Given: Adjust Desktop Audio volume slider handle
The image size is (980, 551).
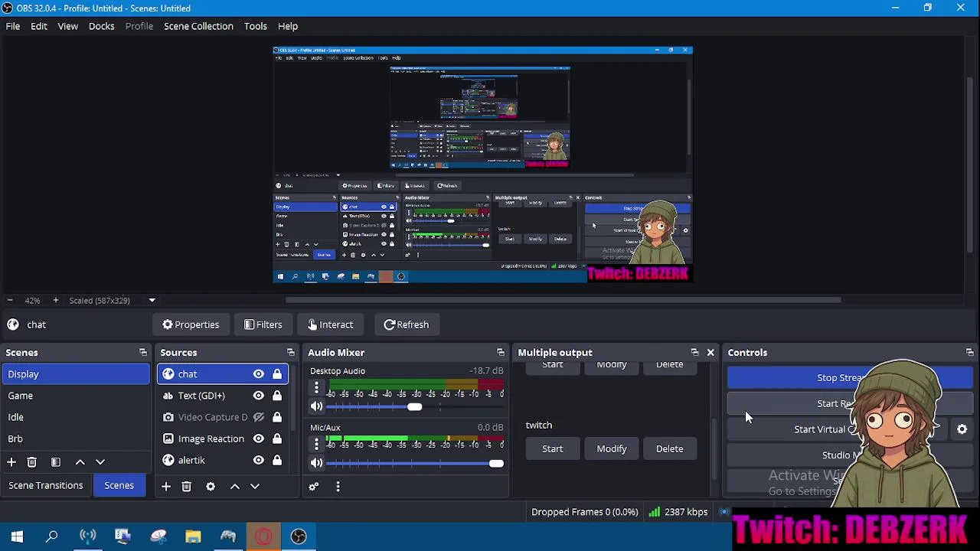Looking at the screenshot, I should (414, 407).
